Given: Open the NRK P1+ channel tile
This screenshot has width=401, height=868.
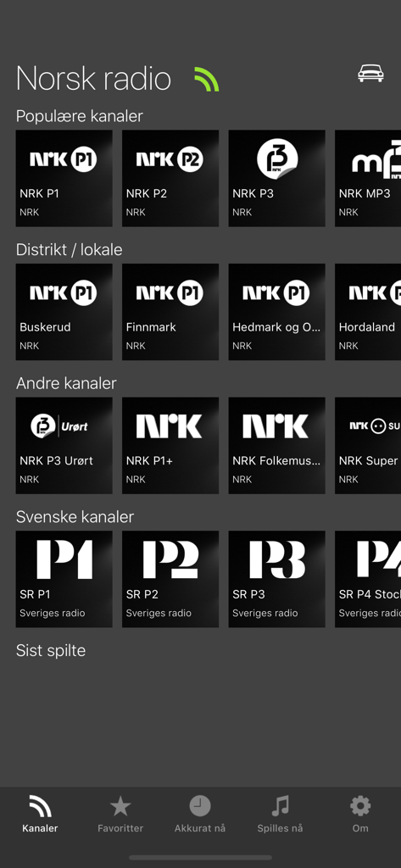Looking at the screenshot, I should click(x=170, y=445).
